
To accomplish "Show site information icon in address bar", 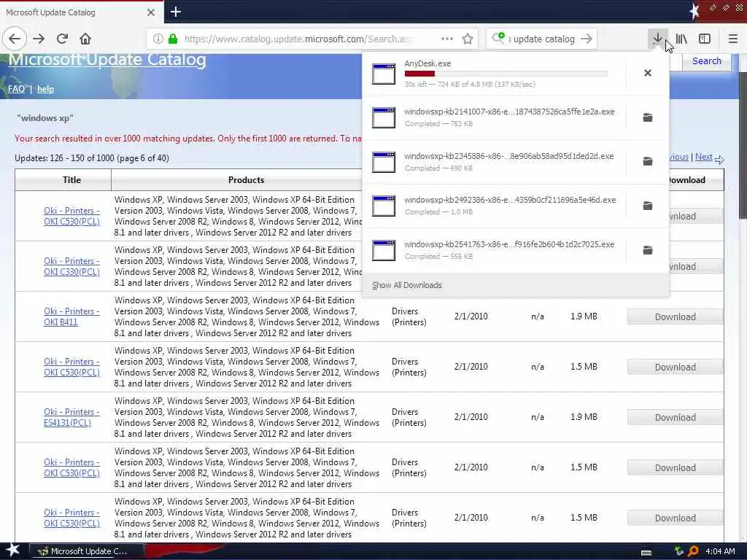I will (158, 39).
